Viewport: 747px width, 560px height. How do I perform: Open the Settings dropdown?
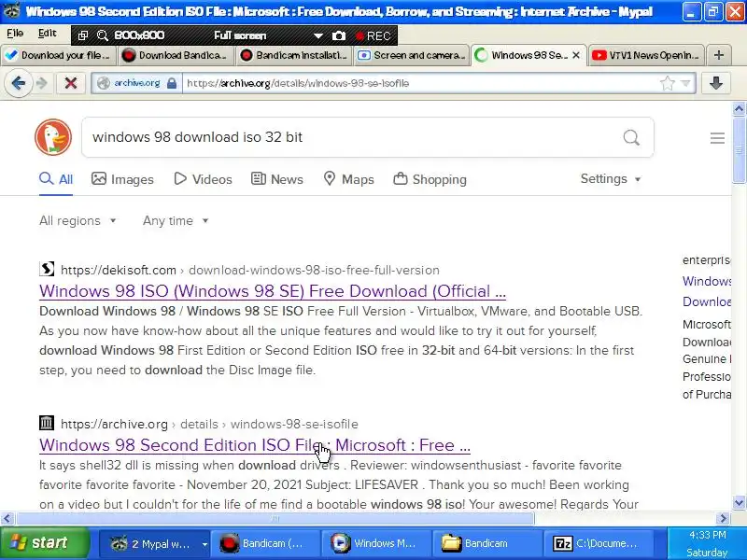tap(611, 179)
